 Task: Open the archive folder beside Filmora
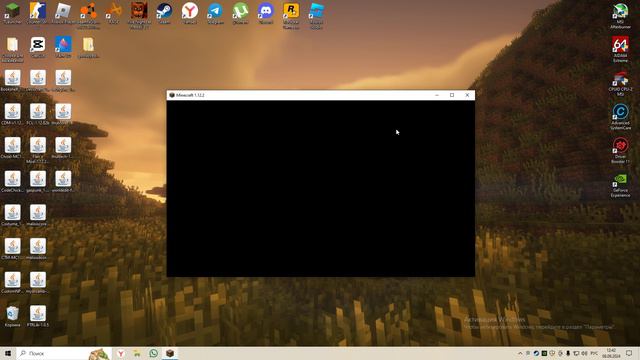(x=88, y=44)
